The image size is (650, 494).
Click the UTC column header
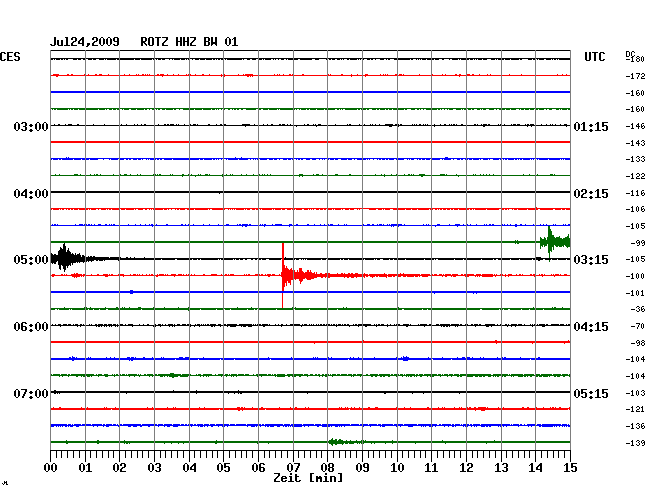pyautogui.click(x=594, y=57)
